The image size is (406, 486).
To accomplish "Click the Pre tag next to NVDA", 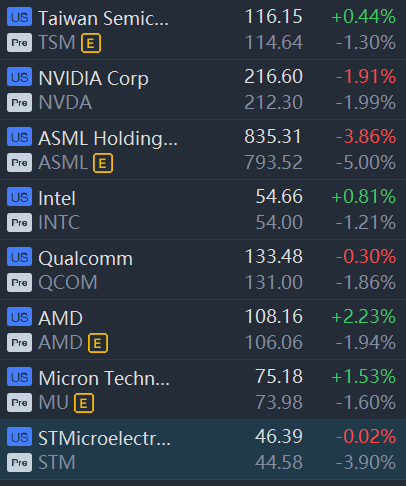I will click(19, 103).
